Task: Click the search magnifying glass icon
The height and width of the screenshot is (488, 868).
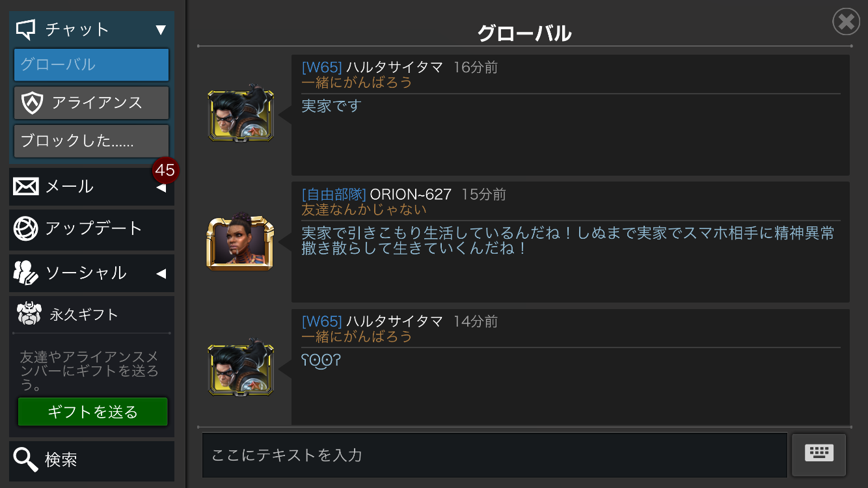Action: click(x=26, y=460)
